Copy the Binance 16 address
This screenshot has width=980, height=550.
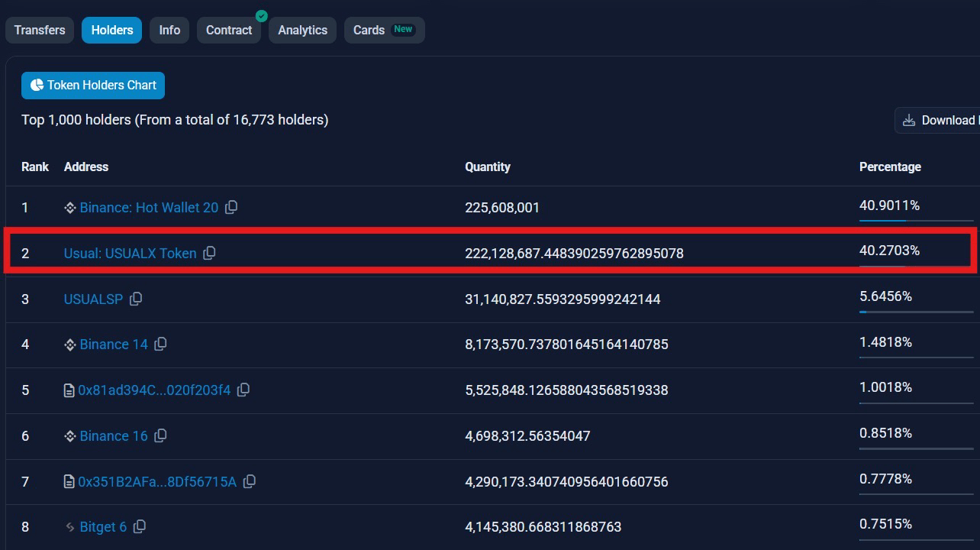coord(160,435)
